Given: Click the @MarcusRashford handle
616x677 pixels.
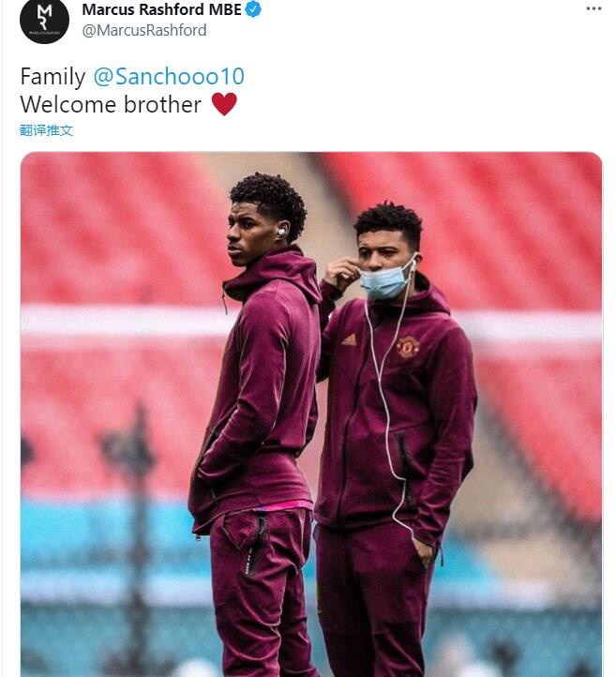Looking at the screenshot, I should [144, 31].
